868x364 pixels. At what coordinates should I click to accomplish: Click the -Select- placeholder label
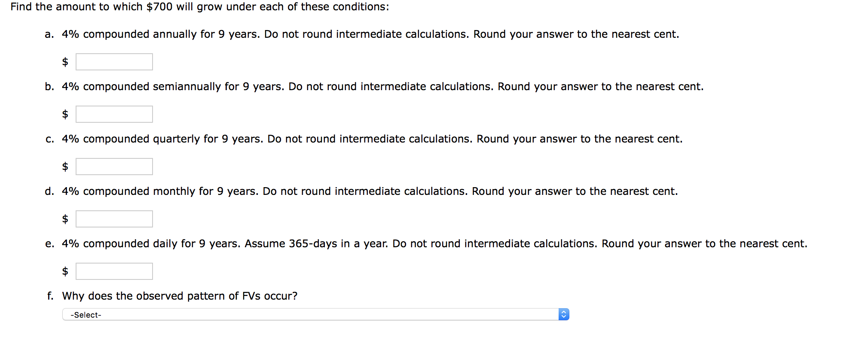coord(85,314)
